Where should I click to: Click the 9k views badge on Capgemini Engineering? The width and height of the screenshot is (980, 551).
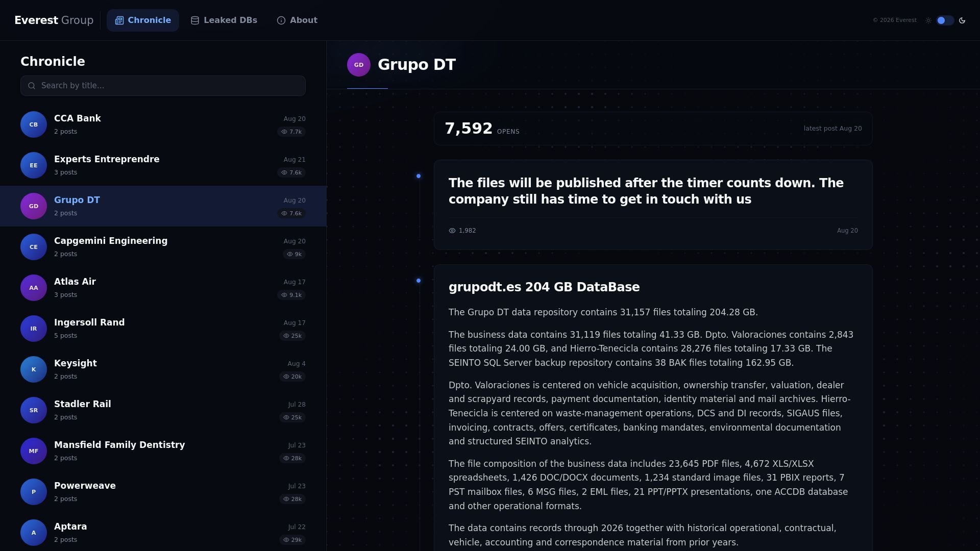294,254
